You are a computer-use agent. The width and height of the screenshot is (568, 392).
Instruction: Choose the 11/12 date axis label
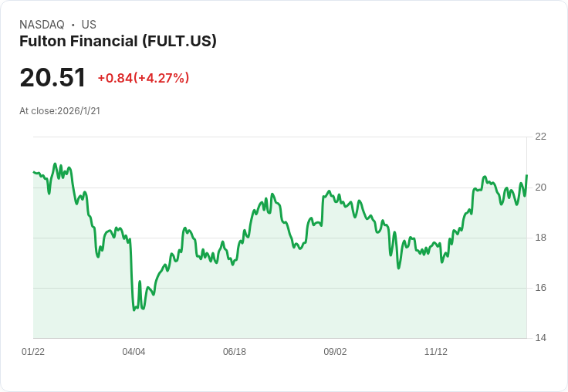(436, 352)
